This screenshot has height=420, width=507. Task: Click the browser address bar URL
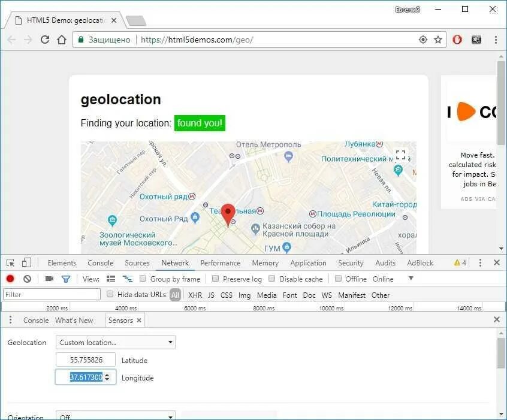197,40
